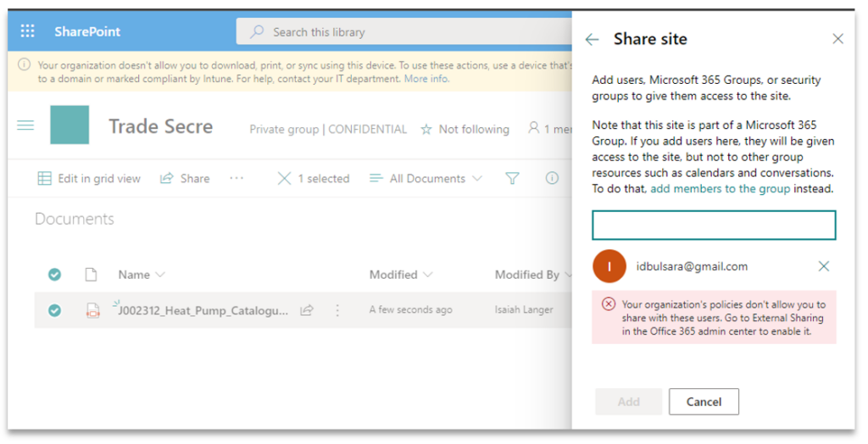Click Cancel in Share site panel

pos(704,402)
